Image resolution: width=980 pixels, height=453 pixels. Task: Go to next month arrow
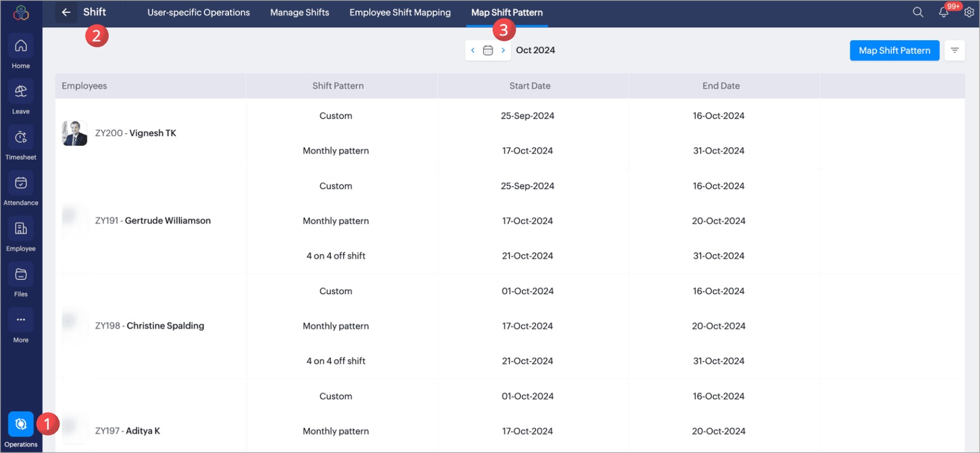[x=503, y=50]
